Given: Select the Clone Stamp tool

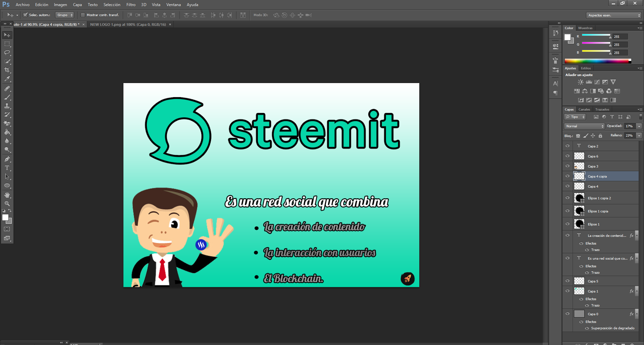Looking at the screenshot, I should [x=7, y=106].
